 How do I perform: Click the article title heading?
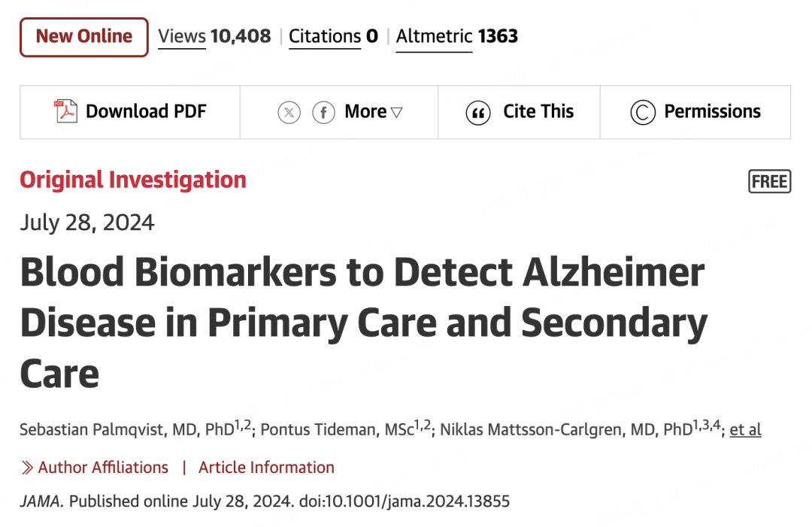tap(363, 323)
